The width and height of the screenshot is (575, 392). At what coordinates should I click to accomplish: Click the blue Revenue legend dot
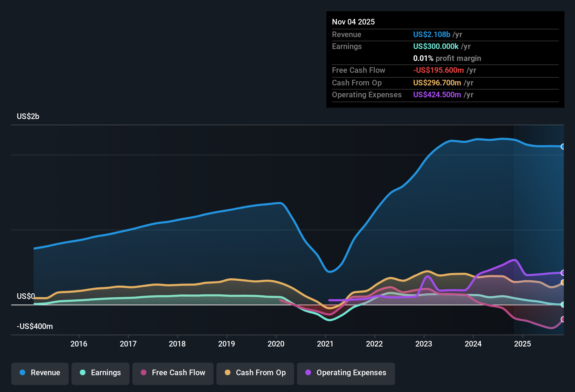click(x=22, y=373)
